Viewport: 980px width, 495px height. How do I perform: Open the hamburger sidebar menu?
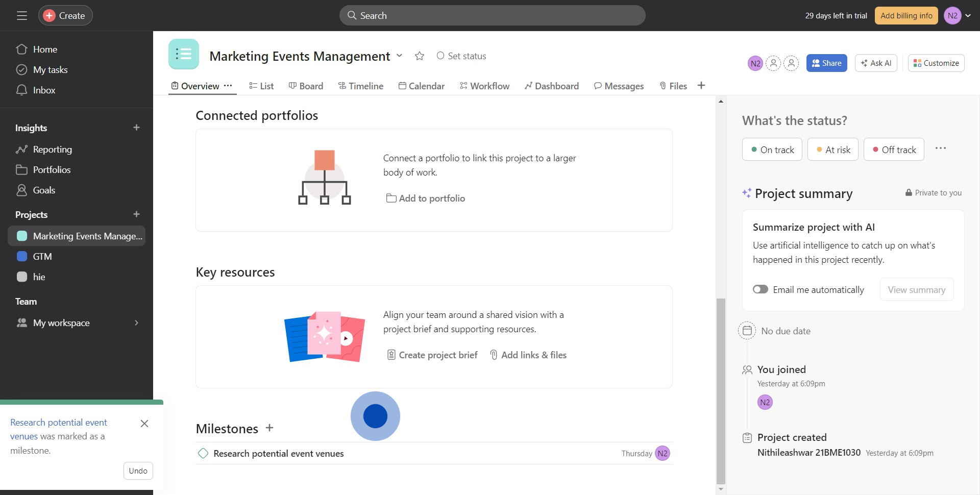pos(22,16)
